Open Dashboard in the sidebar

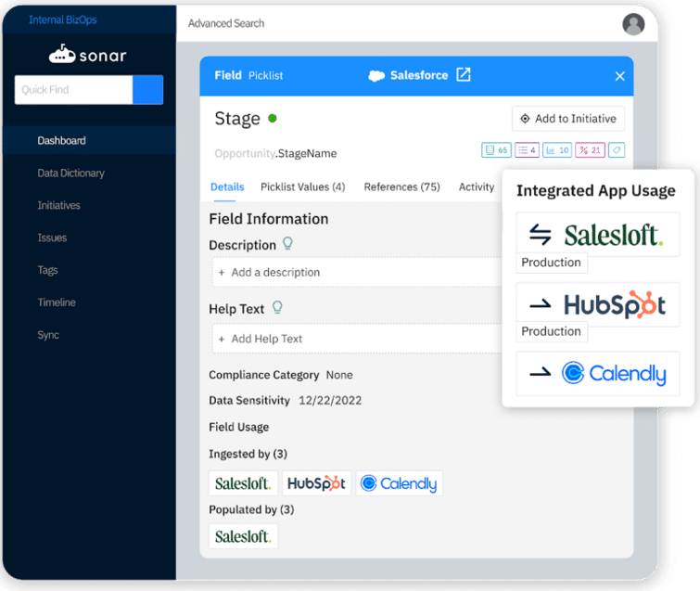click(x=89, y=140)
